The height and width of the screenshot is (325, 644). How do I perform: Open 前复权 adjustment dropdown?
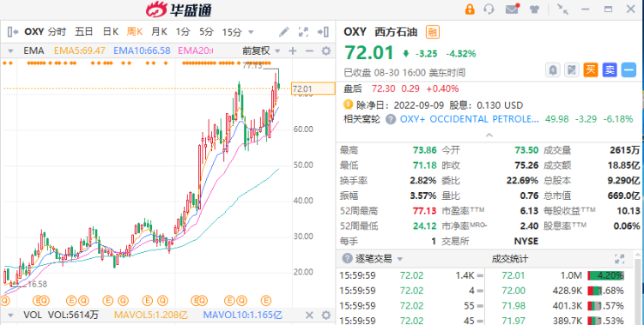(x=261, y=51)
